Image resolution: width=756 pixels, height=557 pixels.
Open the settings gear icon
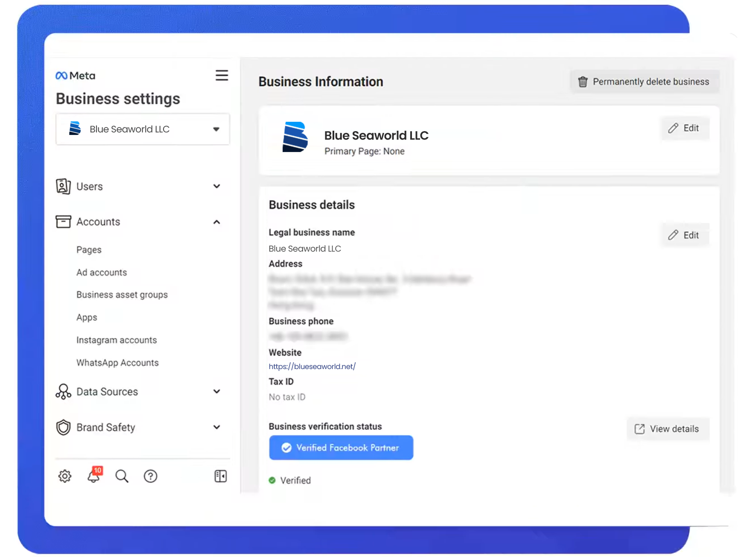[65, 476]
